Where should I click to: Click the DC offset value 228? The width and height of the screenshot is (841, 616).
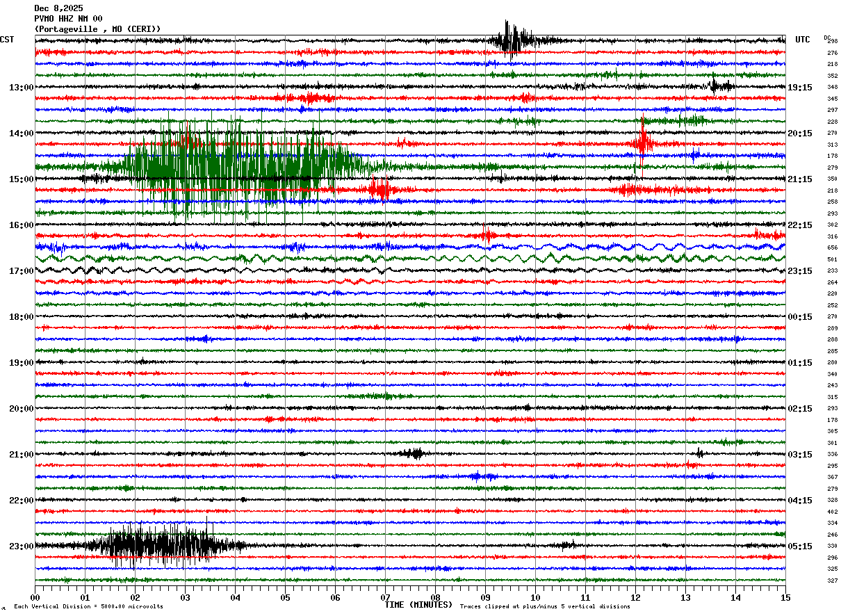[x=832, y=122]
